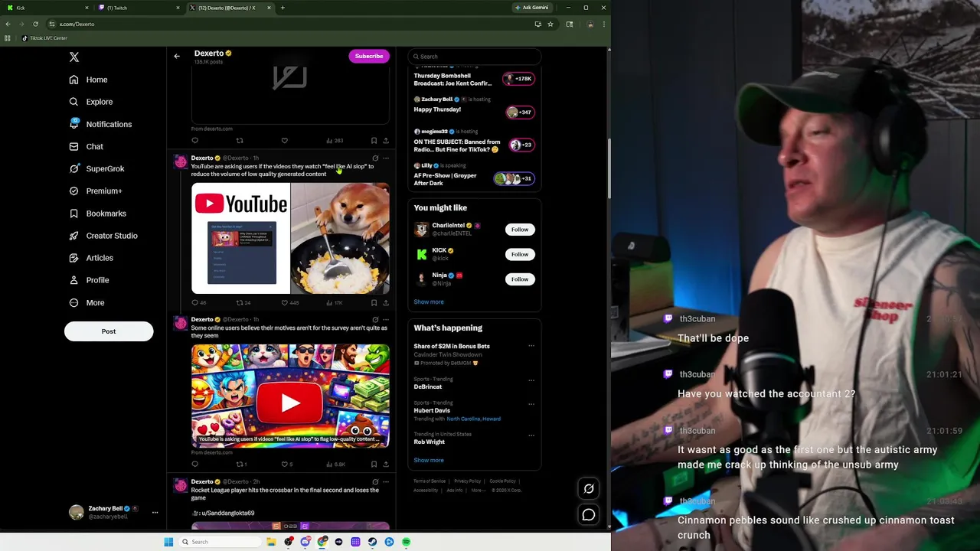Show more under You might like

point(429,302)
